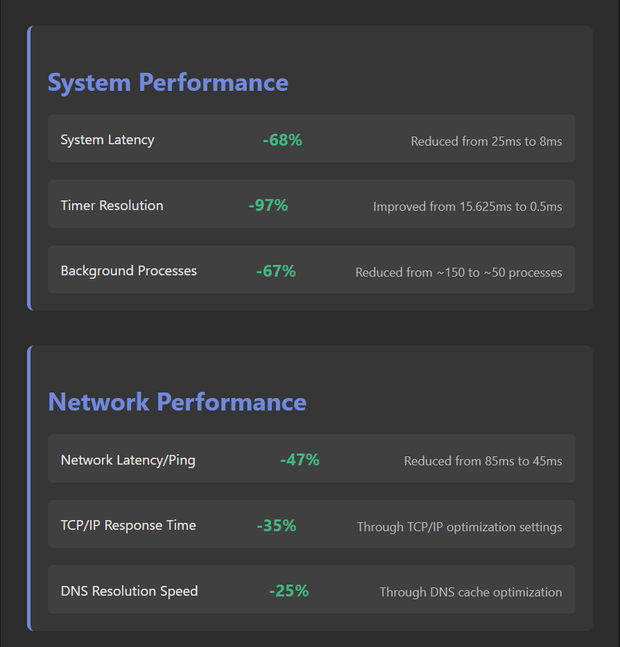Viewport: 620px width, 647px height.
Task: Click the -25% DNS resolution value
Action: coord(288,591)
